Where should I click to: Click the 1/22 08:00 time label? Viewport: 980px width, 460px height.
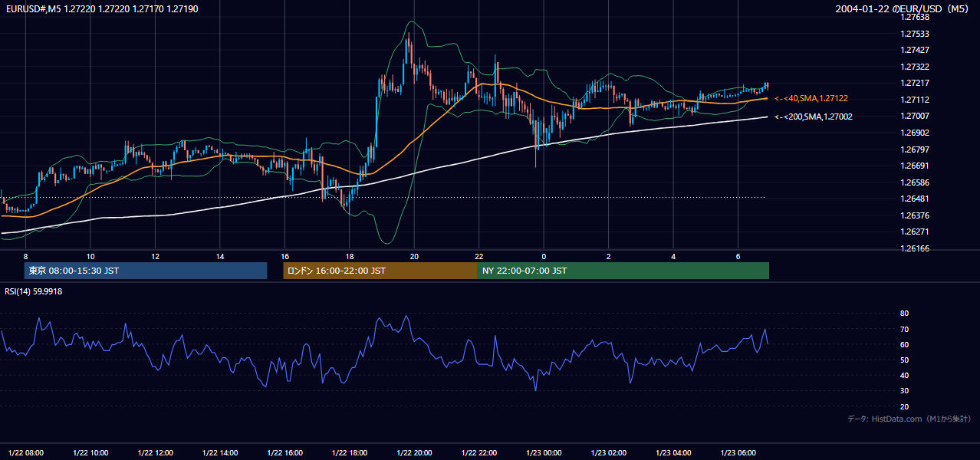[26, 452]
